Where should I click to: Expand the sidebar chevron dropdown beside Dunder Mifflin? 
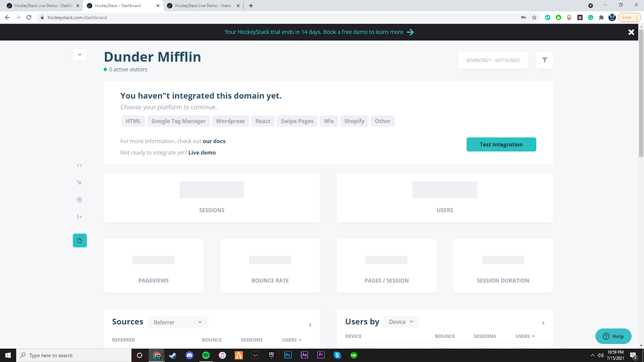(80, 55)
